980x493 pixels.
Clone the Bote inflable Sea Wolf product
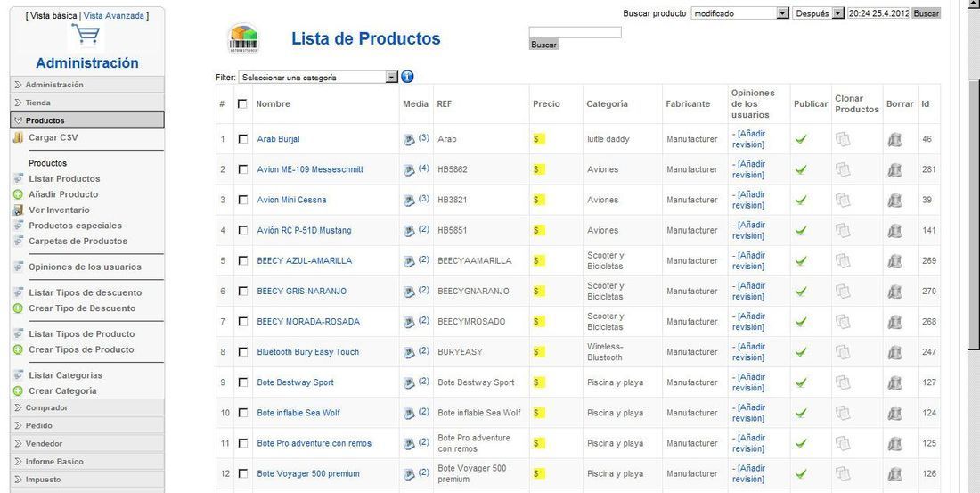pos(843,413)
